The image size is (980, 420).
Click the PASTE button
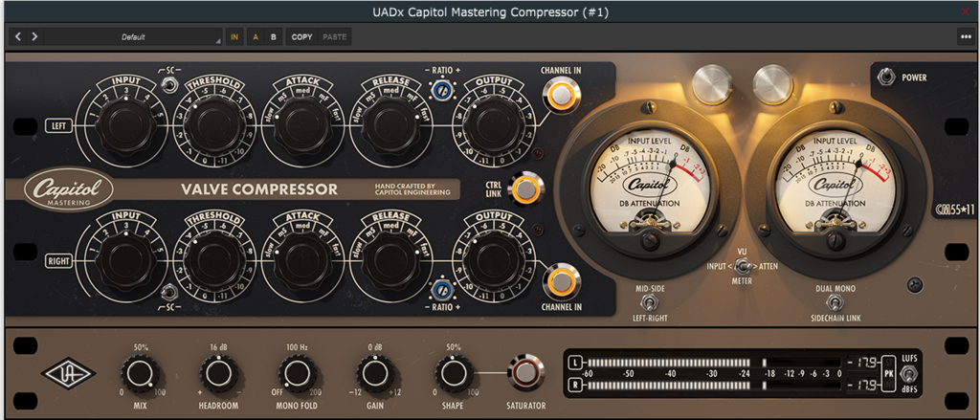334,37
